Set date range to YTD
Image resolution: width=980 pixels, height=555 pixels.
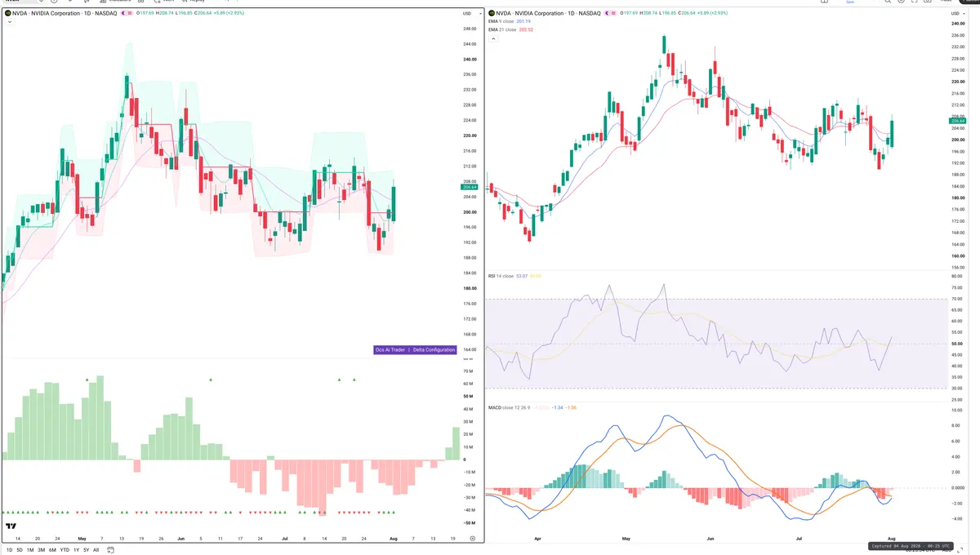click(x=65, y=550)
